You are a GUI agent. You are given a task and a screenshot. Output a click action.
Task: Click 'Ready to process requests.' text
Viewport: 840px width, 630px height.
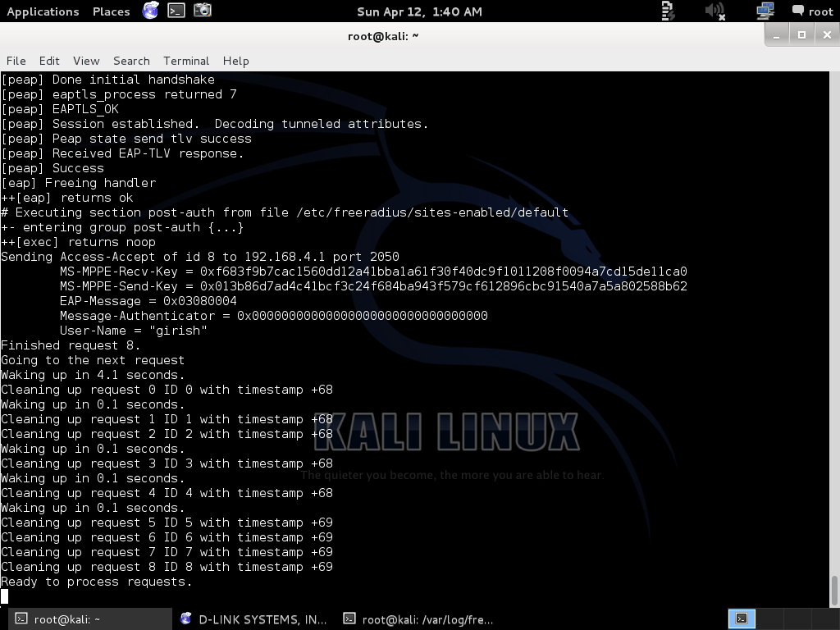tap(97, 582)
